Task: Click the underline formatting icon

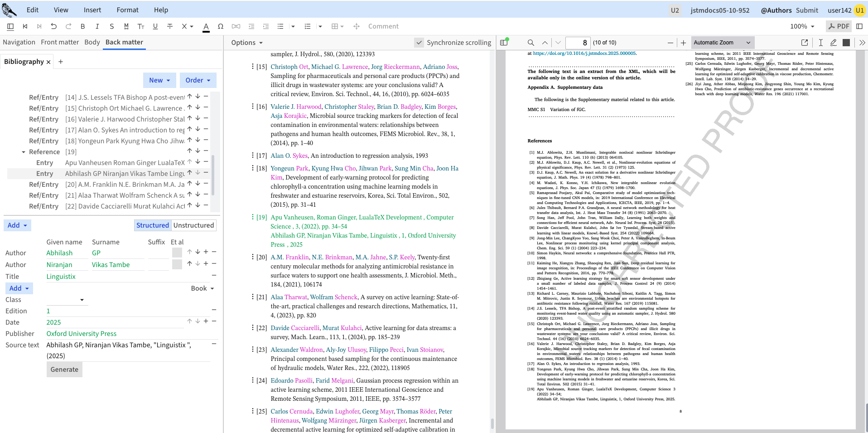Action: click(x=155, y=26)
